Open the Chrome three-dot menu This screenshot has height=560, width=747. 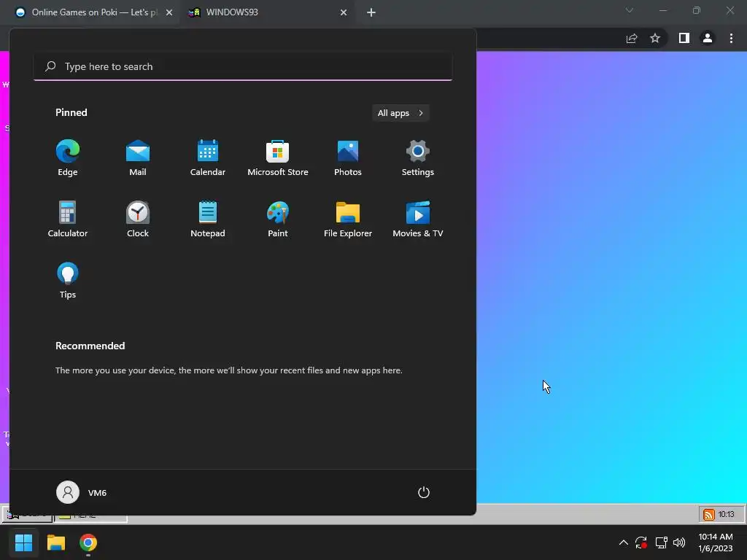731,38
